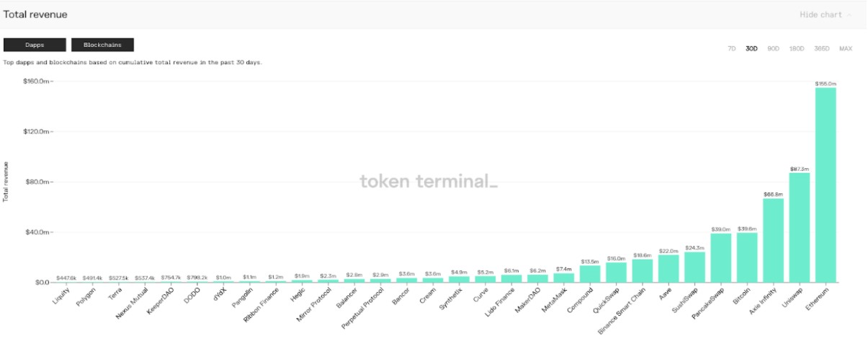
Task: Click the SushiSwap revenue bar
Action: click(x=695, y=267)
